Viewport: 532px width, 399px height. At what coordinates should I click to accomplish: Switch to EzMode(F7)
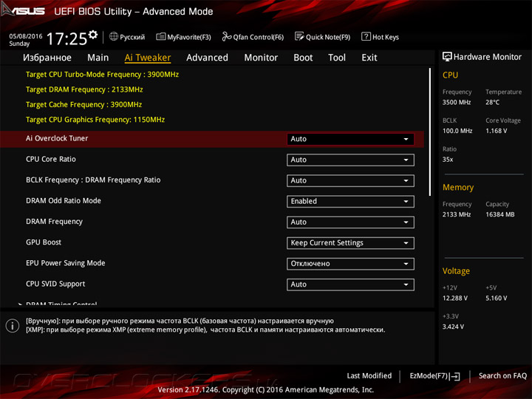point(434,376)
